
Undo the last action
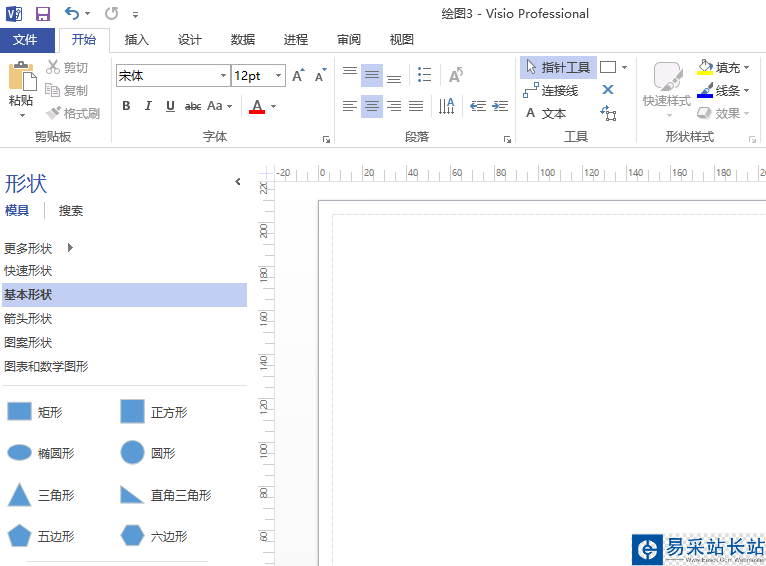pos(71,14)
